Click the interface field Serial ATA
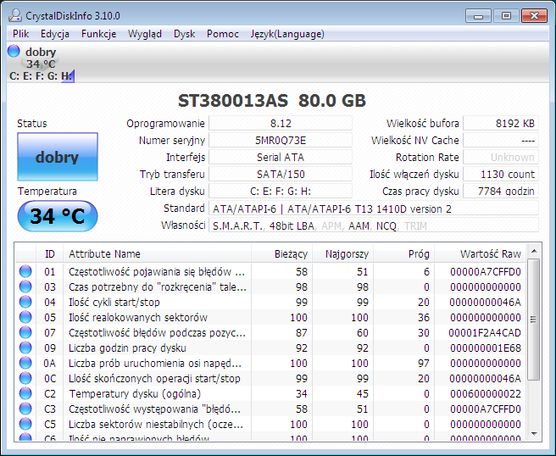 pos(280,157)
